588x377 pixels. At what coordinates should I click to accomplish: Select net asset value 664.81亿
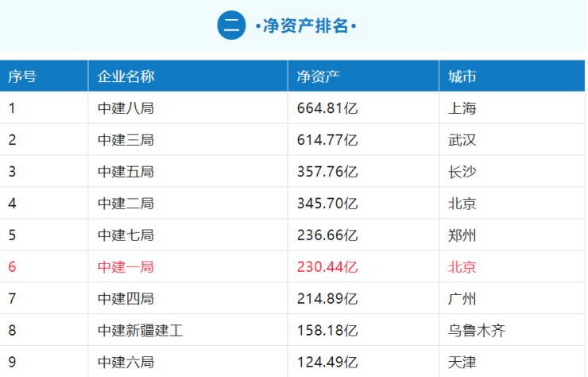(x=327, y=108)
